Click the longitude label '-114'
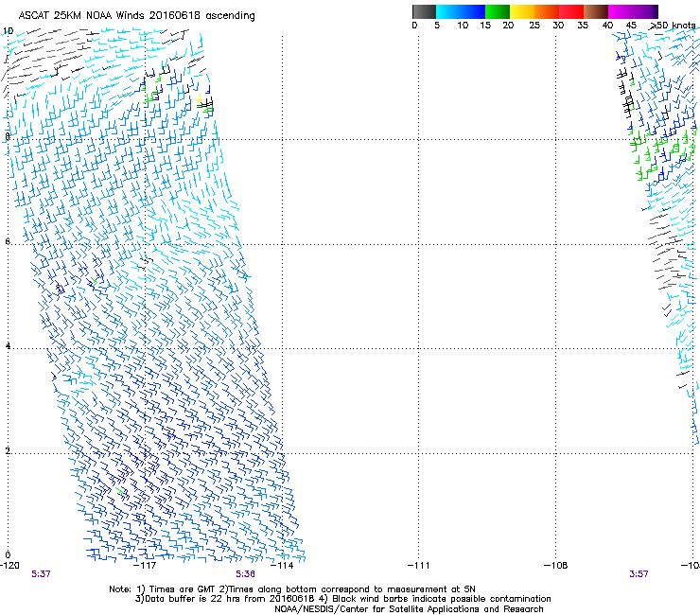The height and width of the screenshot is (615, 700). (282, 566)
